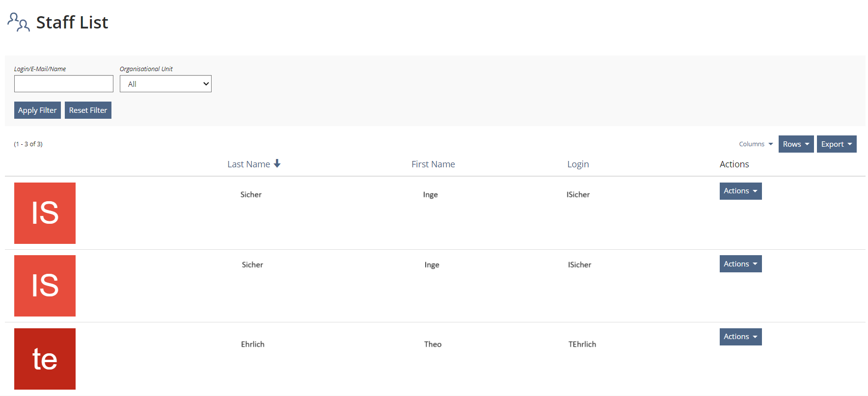The width and height of the screenshot is (868, 396).
Task: Open second Inge Sicher avatar thumbnail
Action: pos(45,286)
